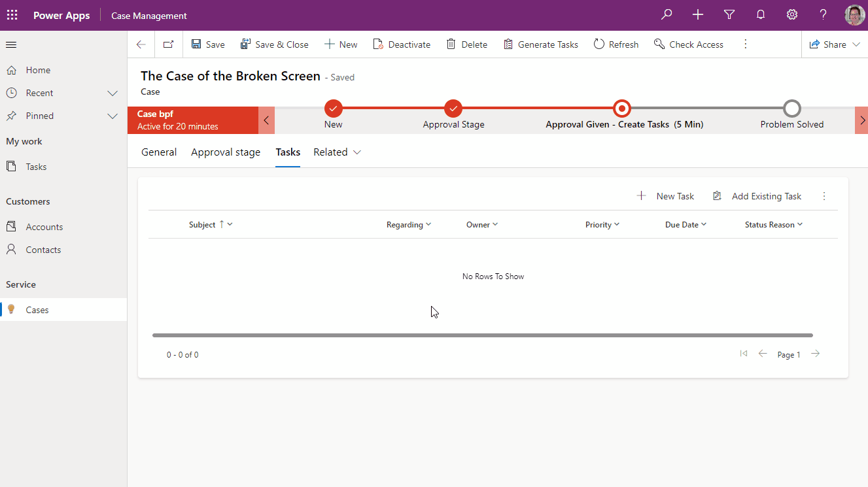This screenshot has width=868, height=487.
Task: Expand the Pinned section
Action: click(x=111, y=116)
